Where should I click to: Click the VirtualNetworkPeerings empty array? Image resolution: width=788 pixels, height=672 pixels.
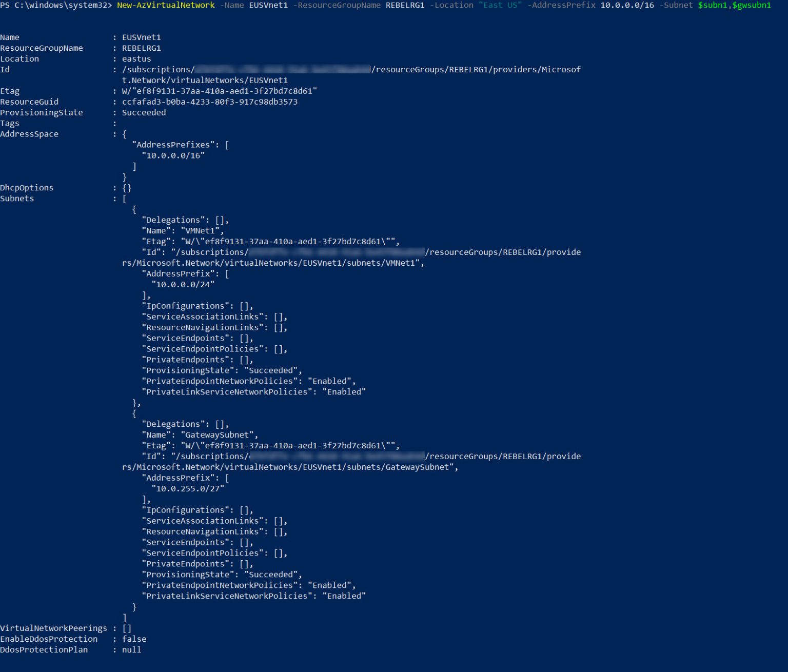[128, 628]
